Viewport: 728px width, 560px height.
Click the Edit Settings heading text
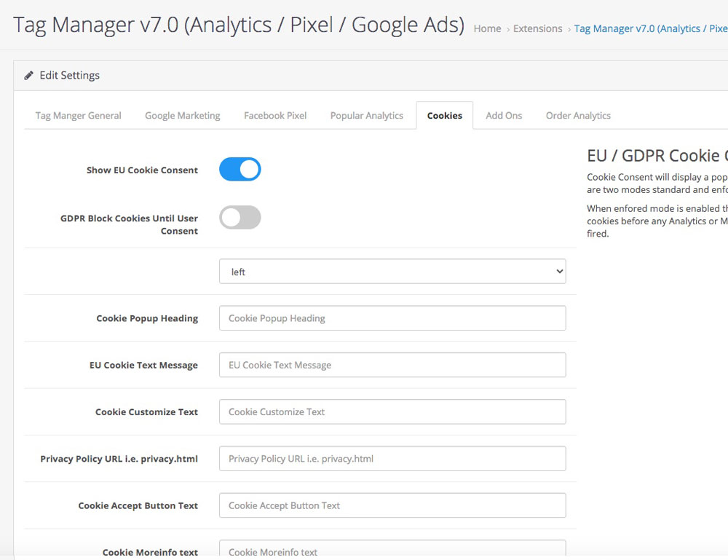click(70, 75)
